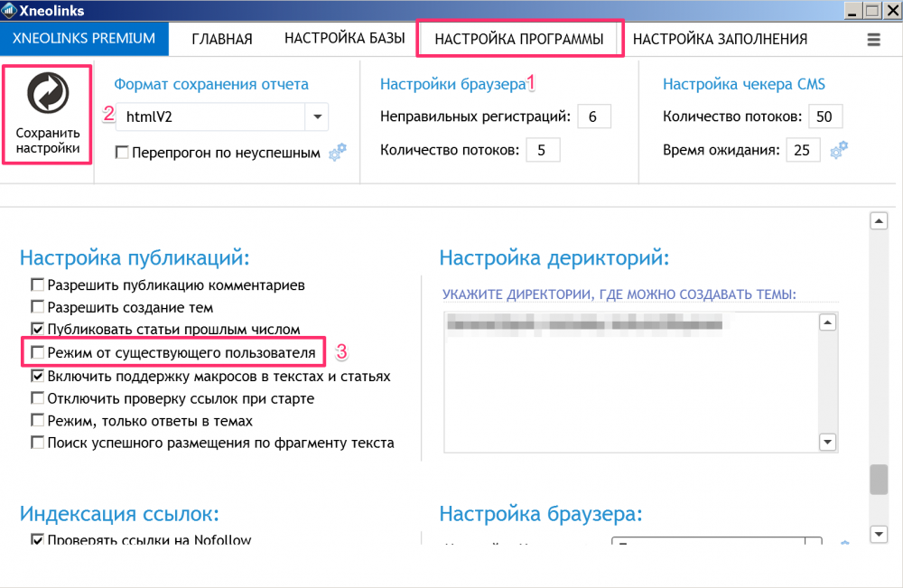This screenshot has height=588, width=903.
Task: Check Поиск успешного размещения по фрагменту текста
Action: (x=37, y=443)
